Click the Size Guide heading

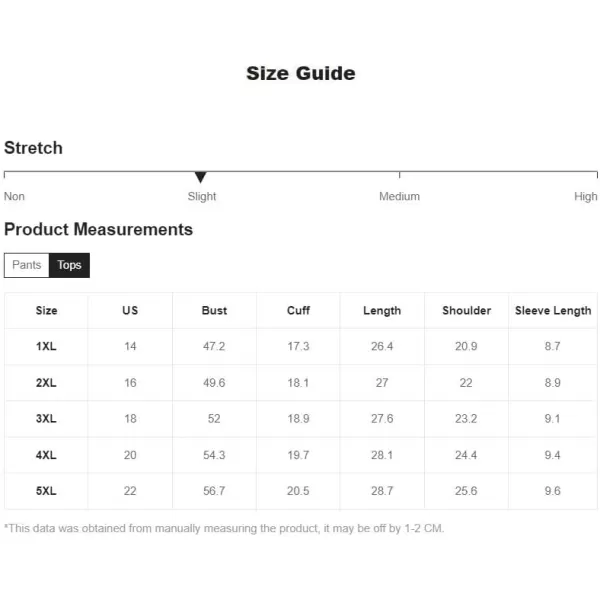point(301,73)
